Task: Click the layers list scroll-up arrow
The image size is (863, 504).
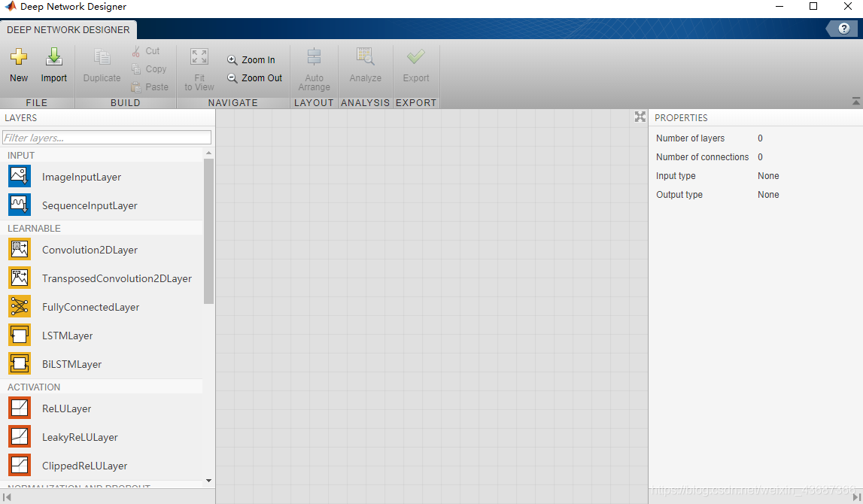Action: click(208, 153)
